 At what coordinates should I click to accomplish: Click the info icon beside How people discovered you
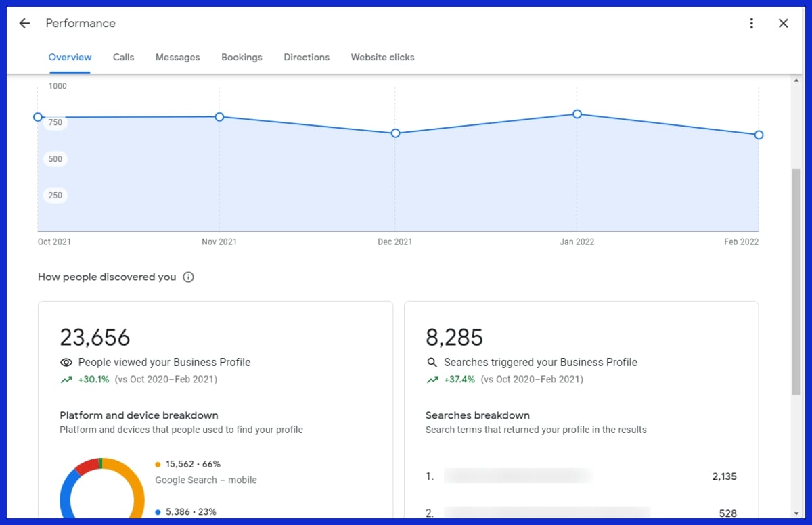pos(188,277)
